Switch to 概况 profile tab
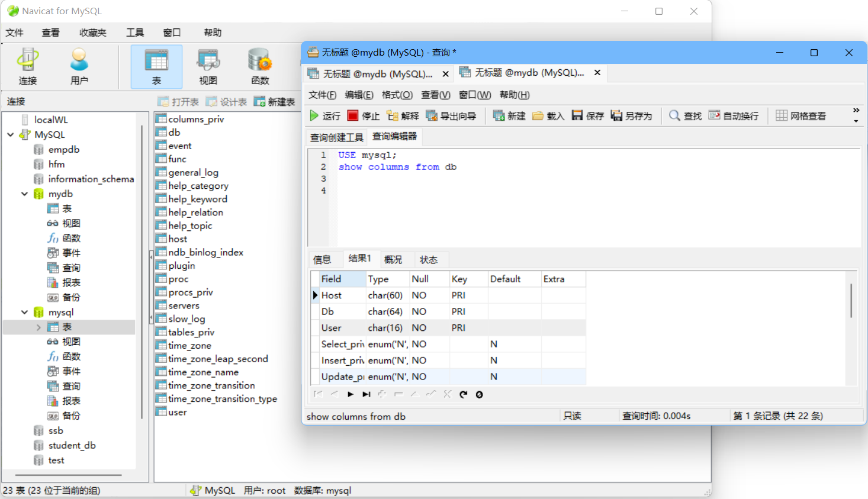The image size is (868, 499). click(393, 260)
